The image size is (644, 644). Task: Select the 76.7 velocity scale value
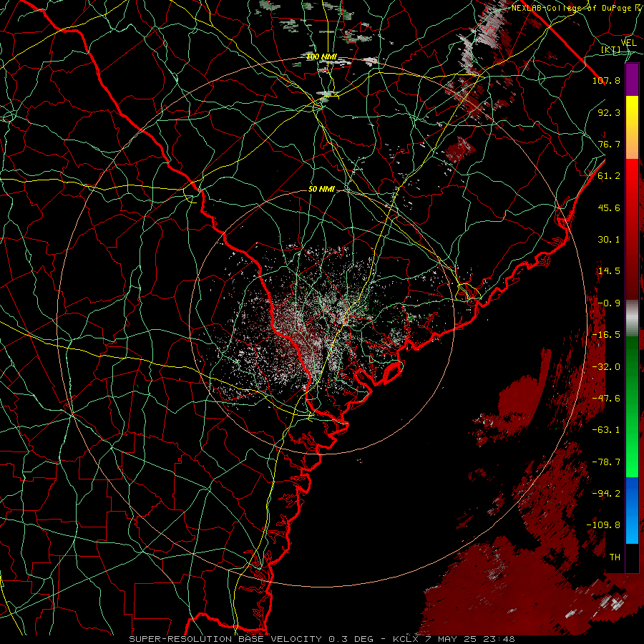point(609,144)
